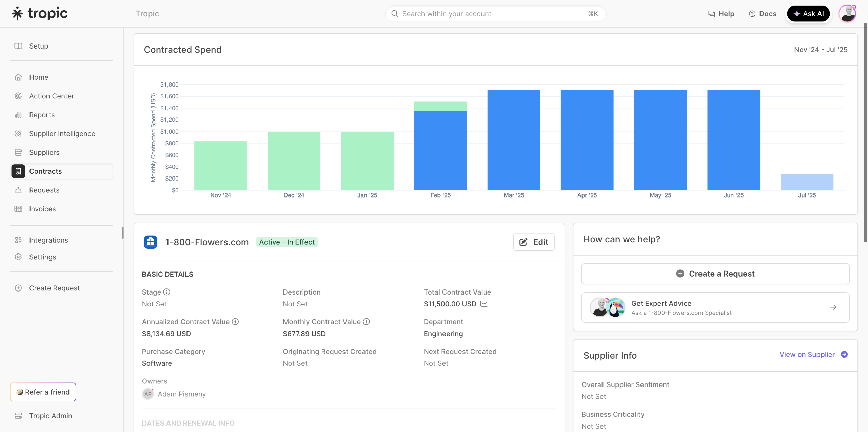
Task: Click the Adam Pismeny owner avatar
Action: (x=148, y=394)
